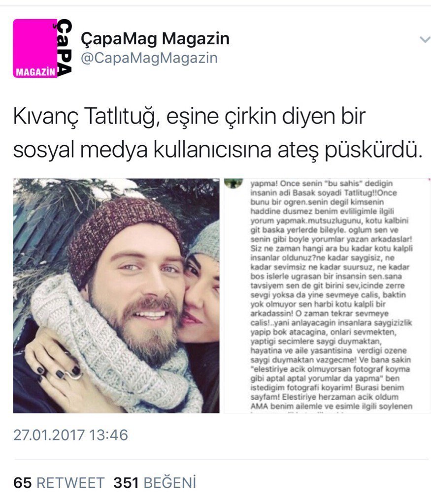This screenshot has width=431, height=504.
Task: Show who retweeted via 65 RETWEET
Action: 59,483
